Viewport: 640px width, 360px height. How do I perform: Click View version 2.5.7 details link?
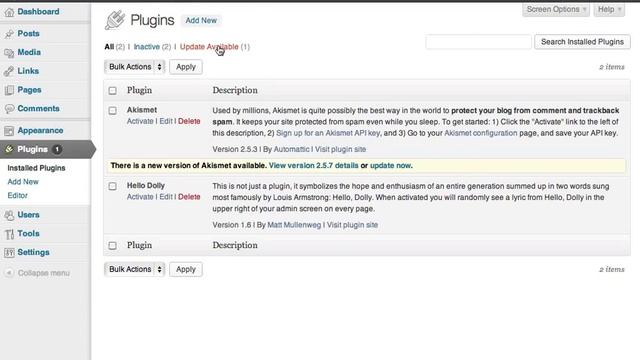click(x=313, y=166)
